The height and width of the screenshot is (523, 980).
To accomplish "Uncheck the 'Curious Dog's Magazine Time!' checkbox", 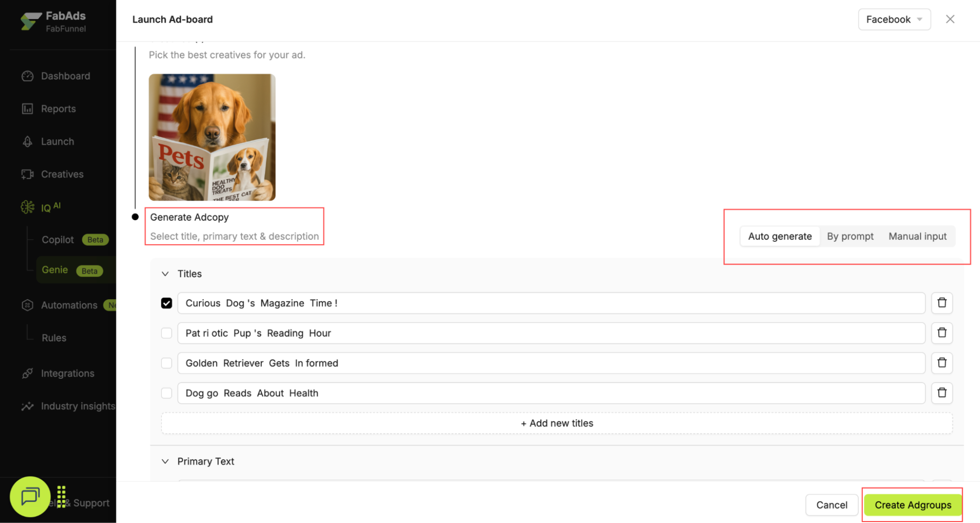I will 167,303.
